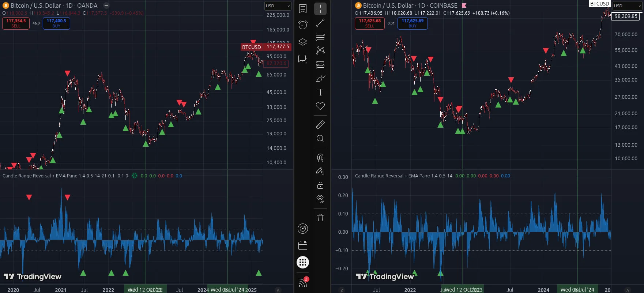Open the watchlist panel icon
Viewport: 644px width, 293px height.
tap(303, 9)
